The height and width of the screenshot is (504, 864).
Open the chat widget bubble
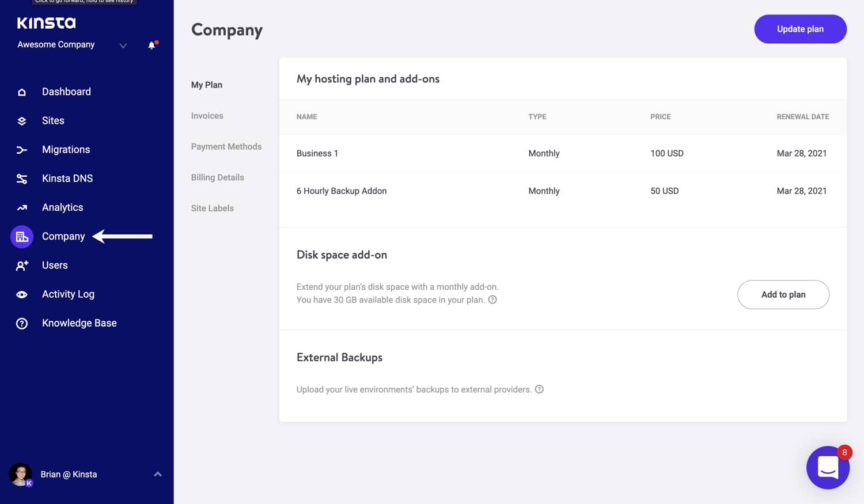click(x=828, y=467)
